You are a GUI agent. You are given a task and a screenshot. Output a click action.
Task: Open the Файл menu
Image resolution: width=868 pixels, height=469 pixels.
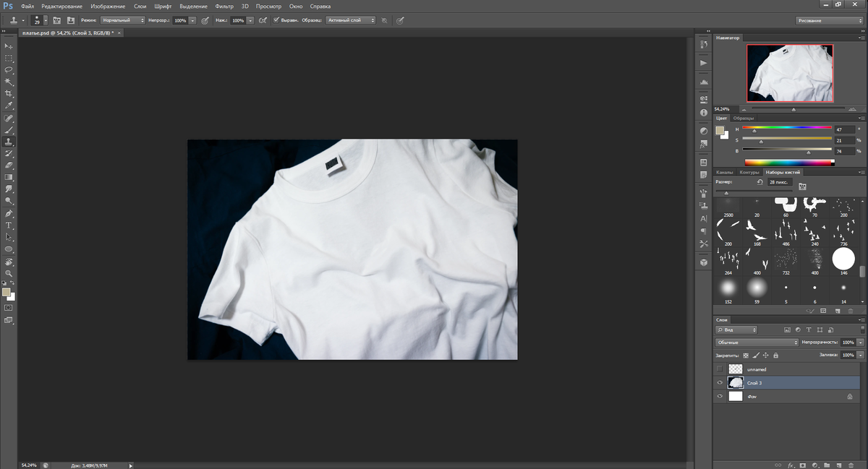[x=27, y=6]
